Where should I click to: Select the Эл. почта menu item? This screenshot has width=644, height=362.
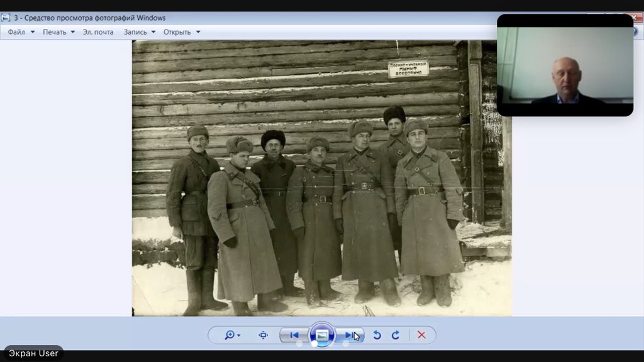[98, 32]
